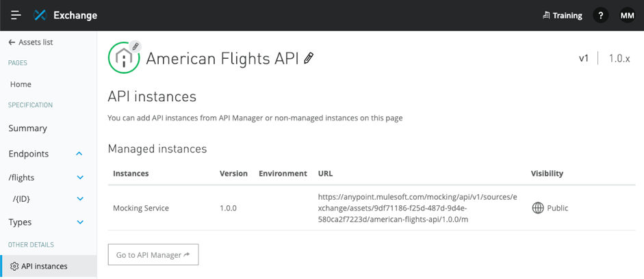Click the Mocking Service URL text
Image resolution: width=644 pixels, height=279 pixels.
click(x=417, y=208)
